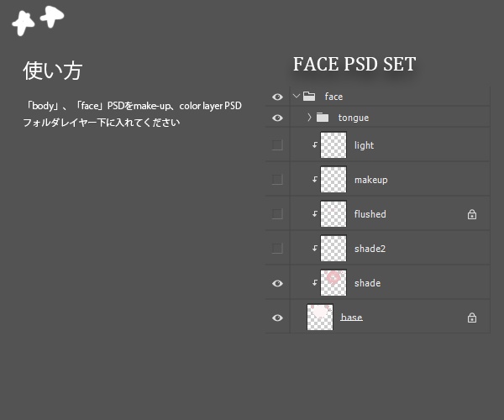Hide the tongue group with its eye icon
Screen dimensions: 504x420
pos(277,118)
